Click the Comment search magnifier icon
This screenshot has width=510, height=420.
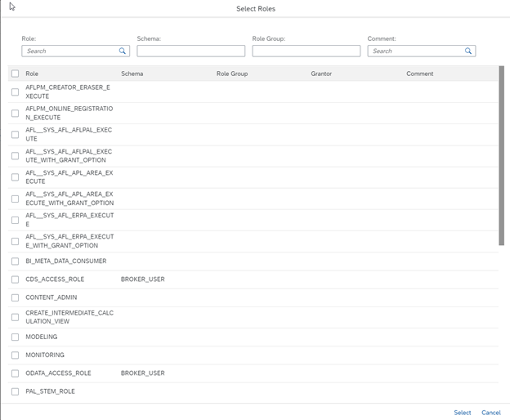pos(468,51)
